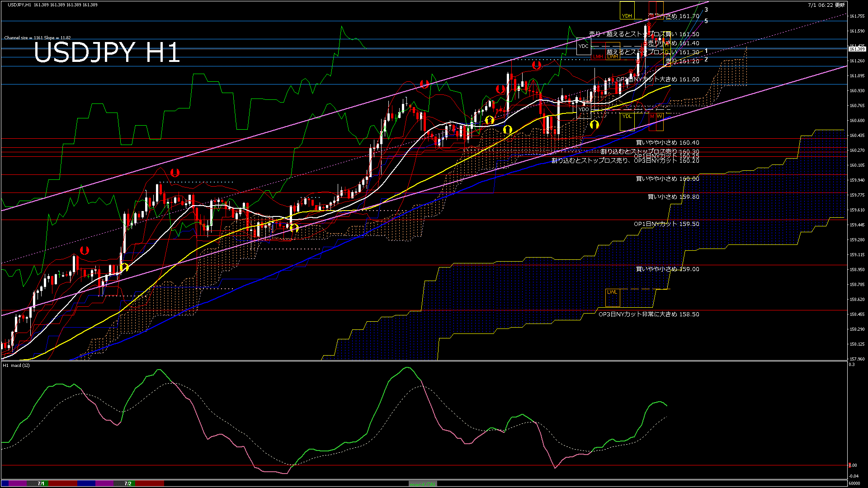
Task: Select the 買い小さめ 159.80 level label
Action: point(673,197)
